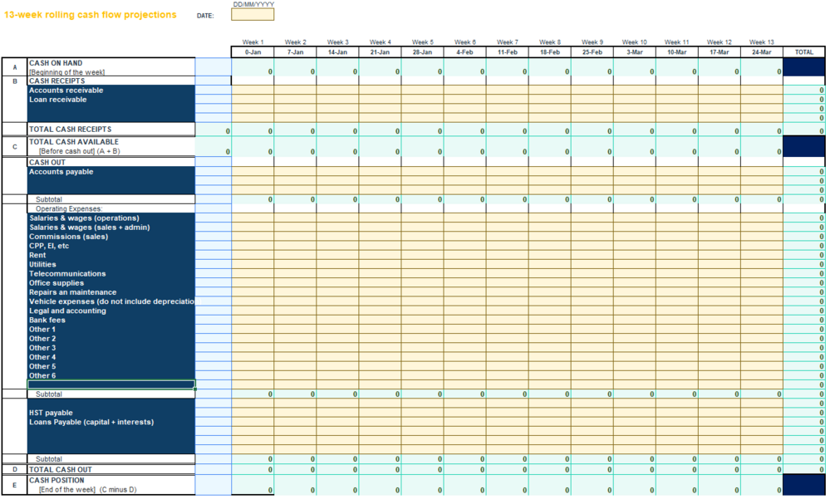This screenshot has height=504, width=835.
Task: Click the '18-Feb' date header
Action: 550,52
